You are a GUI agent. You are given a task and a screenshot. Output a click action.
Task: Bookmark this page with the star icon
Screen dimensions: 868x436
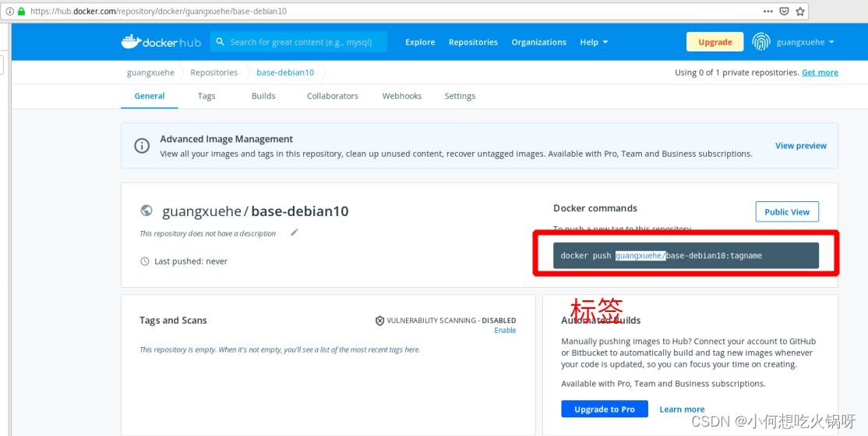[x=800, y=11]
